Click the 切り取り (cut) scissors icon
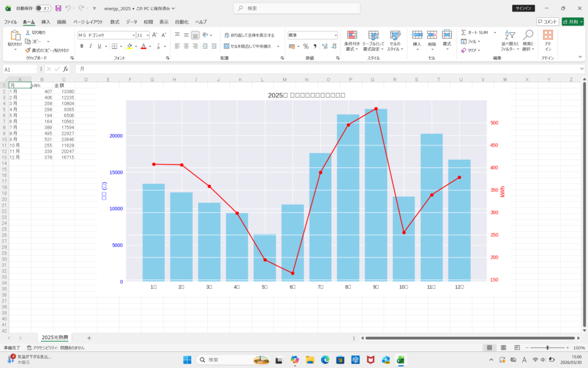This screenshot has height=368, width=588. pyautogui.click(x=28, y=33)
